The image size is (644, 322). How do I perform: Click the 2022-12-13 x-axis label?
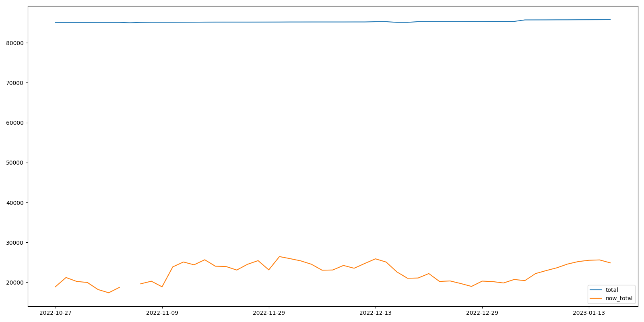click(376, 313)
